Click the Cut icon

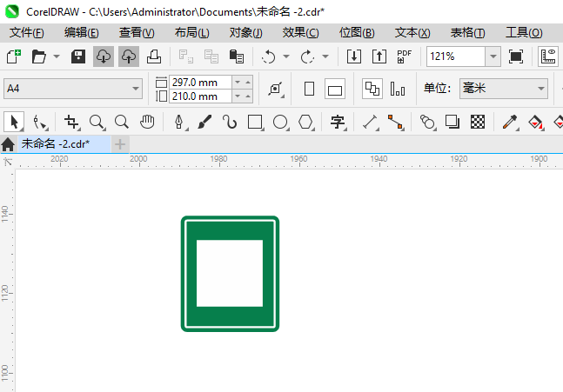[x=186, y=56]
